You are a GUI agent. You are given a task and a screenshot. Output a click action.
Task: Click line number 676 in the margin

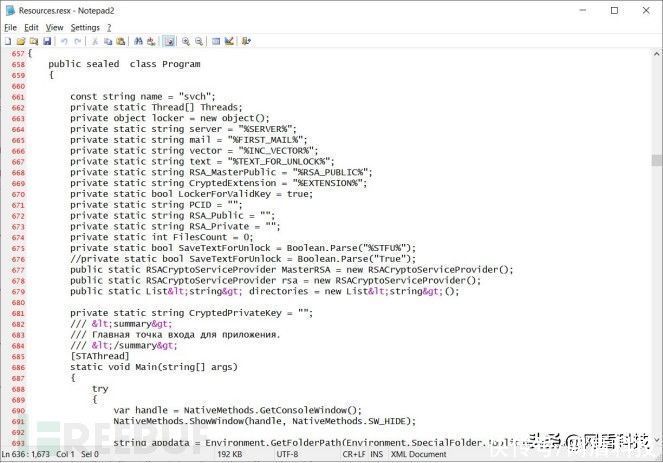tap(18, 259)
